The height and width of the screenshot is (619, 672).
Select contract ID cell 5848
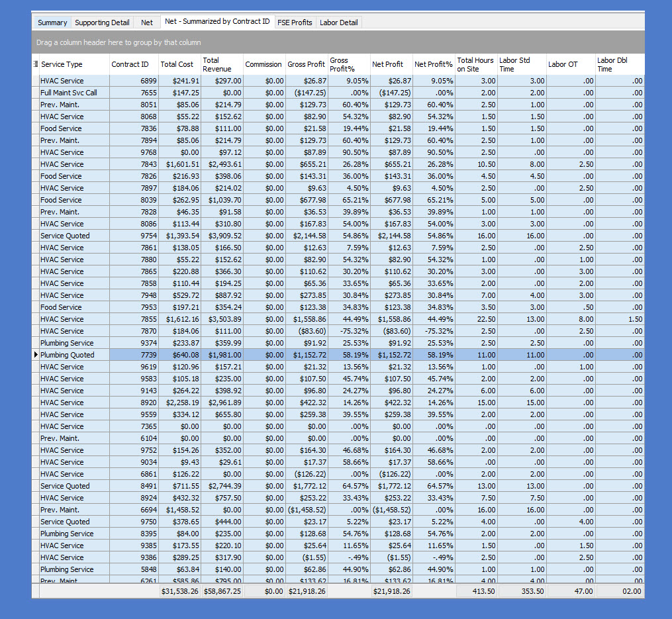(134, 569)
